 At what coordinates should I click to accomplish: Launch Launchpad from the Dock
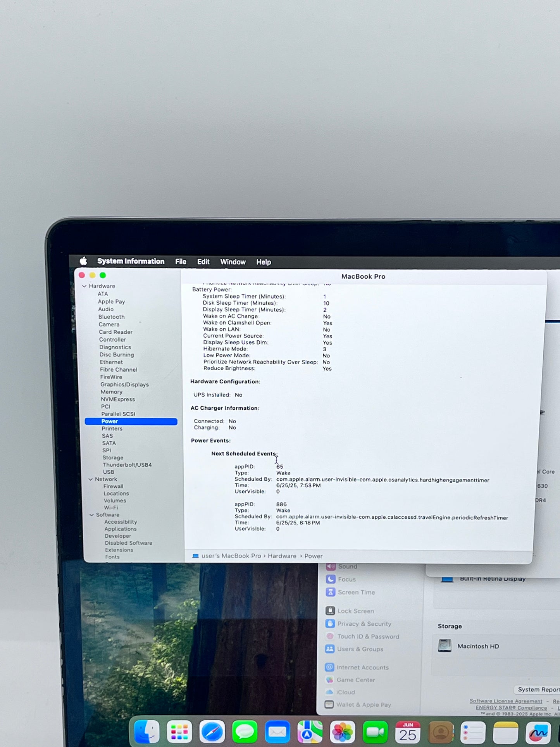tap(179, 732)
